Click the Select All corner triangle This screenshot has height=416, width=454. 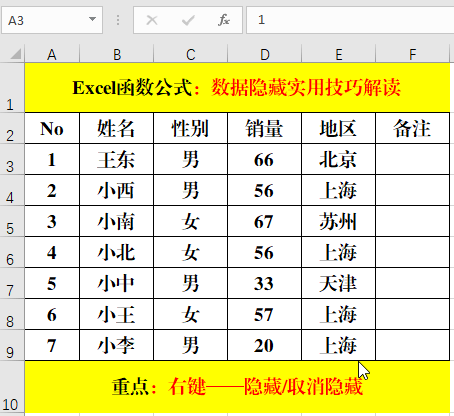[x=16, y=54]
